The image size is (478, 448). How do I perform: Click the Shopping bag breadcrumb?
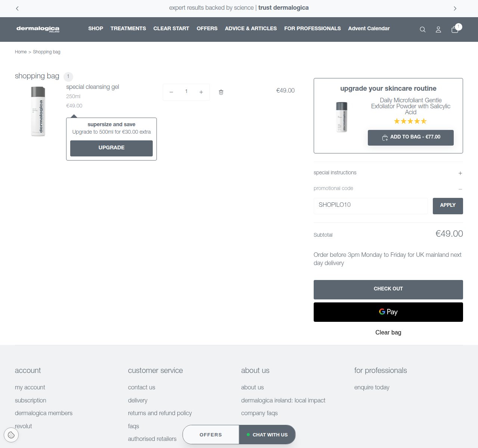[46, 52]
